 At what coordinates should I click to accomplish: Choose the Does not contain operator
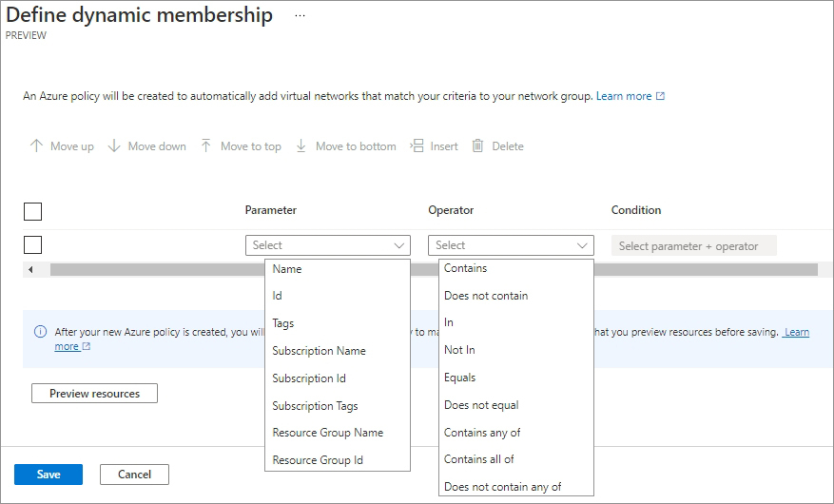point(486,296)
